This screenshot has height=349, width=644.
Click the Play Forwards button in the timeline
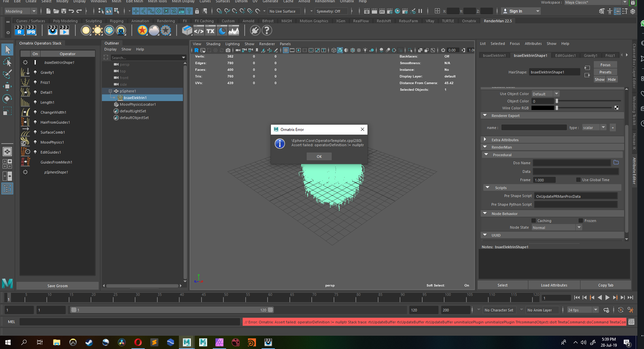tap(607, 298)
